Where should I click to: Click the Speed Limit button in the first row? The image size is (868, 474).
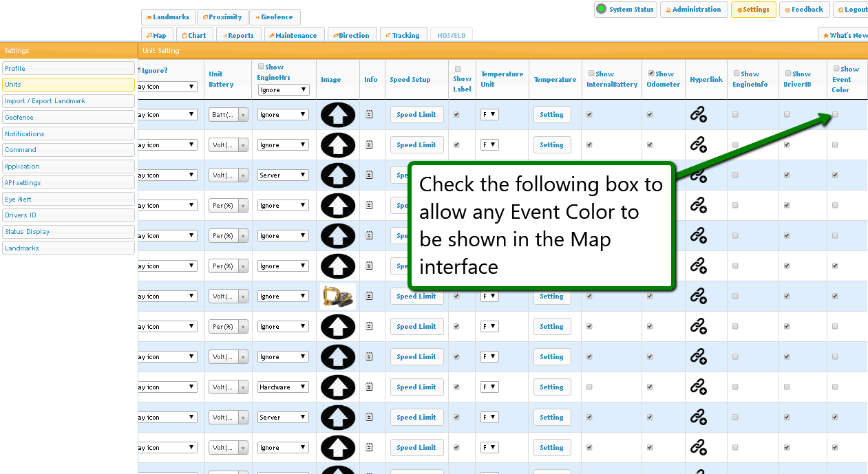(x=416, y=115)
